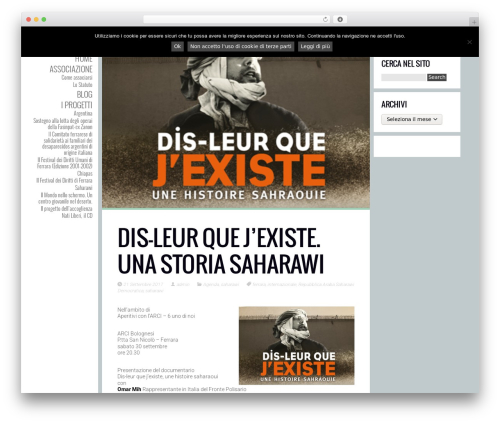Accept cookies with the Ok button
Screen dimensions: 500x423
(x=177, y=46)
